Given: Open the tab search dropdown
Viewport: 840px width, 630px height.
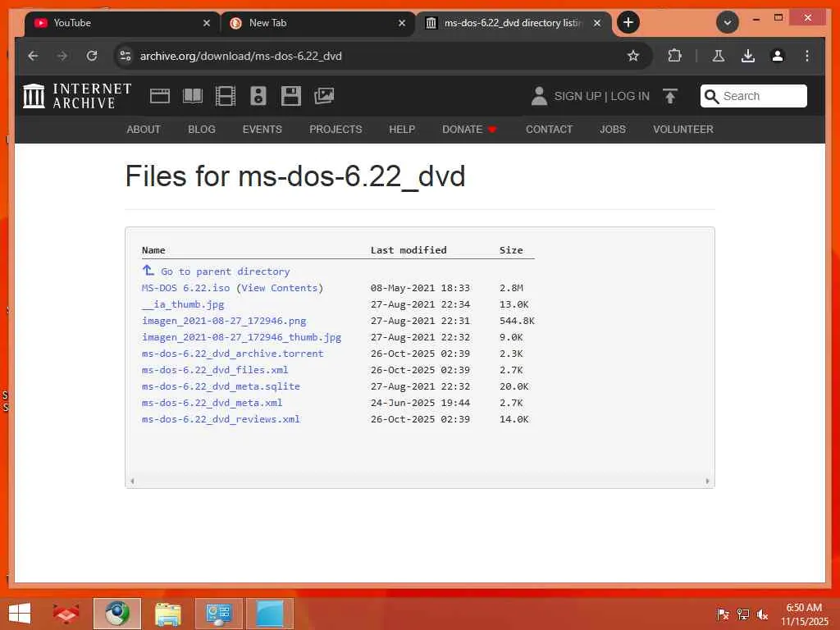Looking at the screenshot, I should pyautogui.click(x=728, y=22).
